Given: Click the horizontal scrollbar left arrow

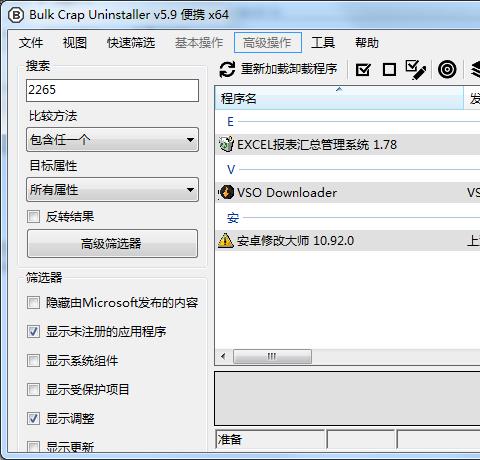Looking at the screenshot, I should [223, 357].
